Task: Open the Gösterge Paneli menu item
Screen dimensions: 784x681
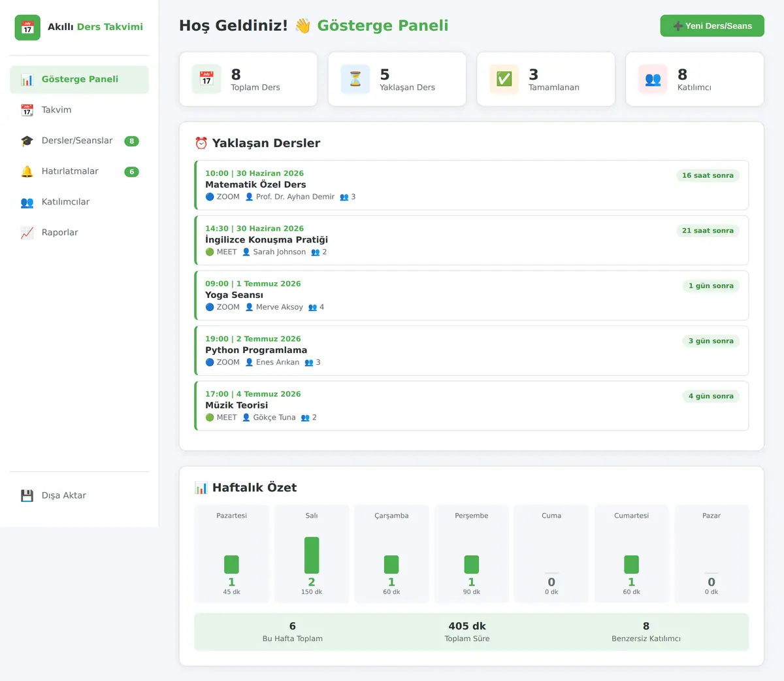Action: click(79, 80)
